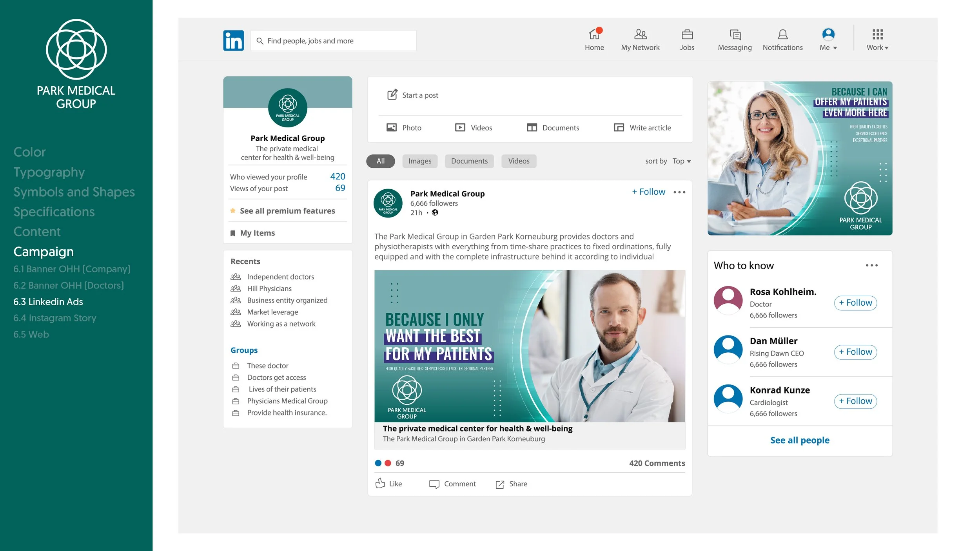Follow Rosa Kohlheim

tap(855, 303)
